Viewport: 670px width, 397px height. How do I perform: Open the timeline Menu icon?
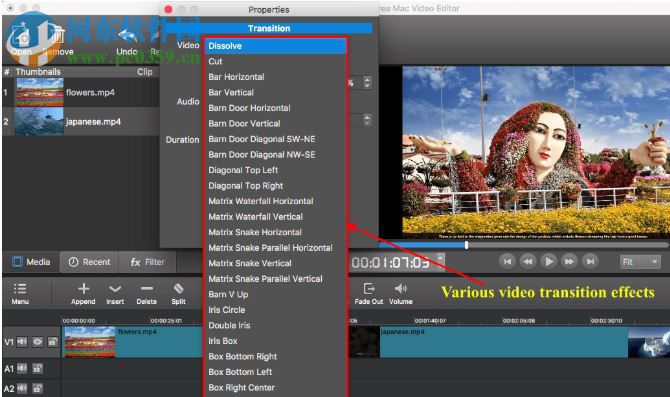pos(20,294)
